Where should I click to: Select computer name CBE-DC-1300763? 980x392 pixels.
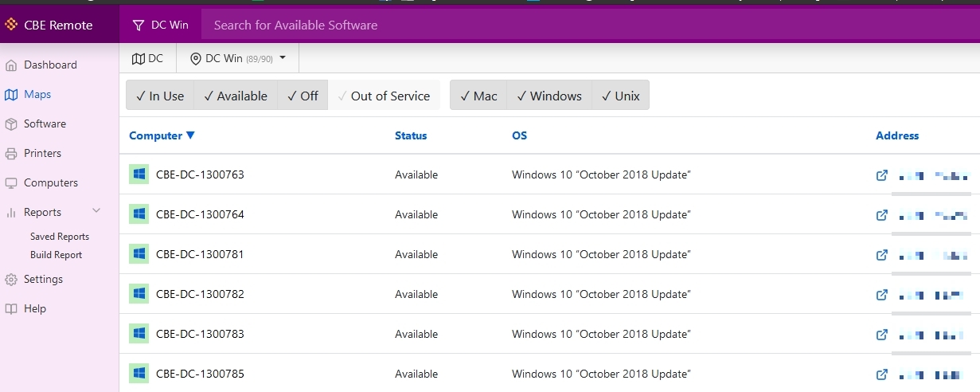(200, 174)
